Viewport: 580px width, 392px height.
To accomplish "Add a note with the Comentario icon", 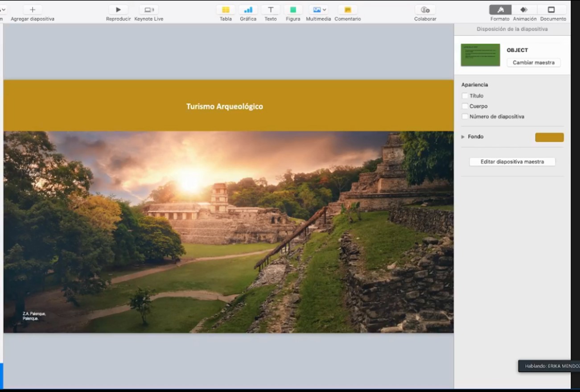I will [348, 10].
